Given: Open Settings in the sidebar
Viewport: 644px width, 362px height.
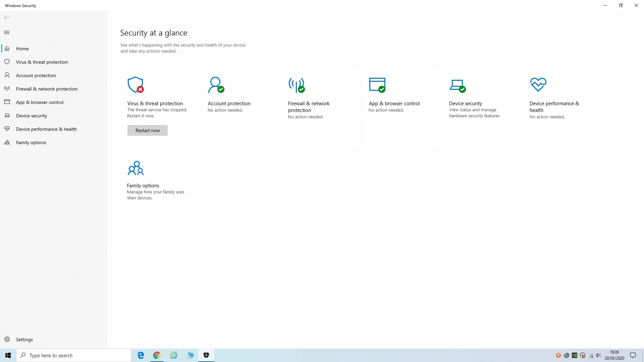Looking at the screenshot, I should pyautogui.click(x=54, y=340).
